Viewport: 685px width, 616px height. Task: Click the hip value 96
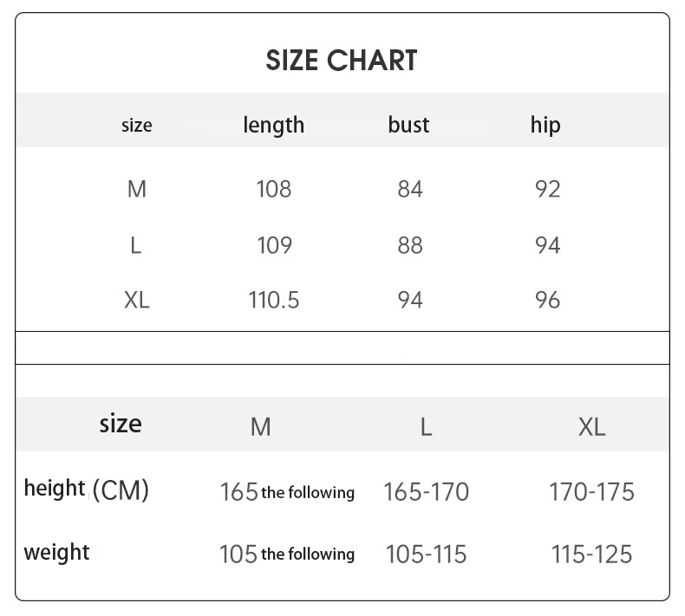point(547,300)
